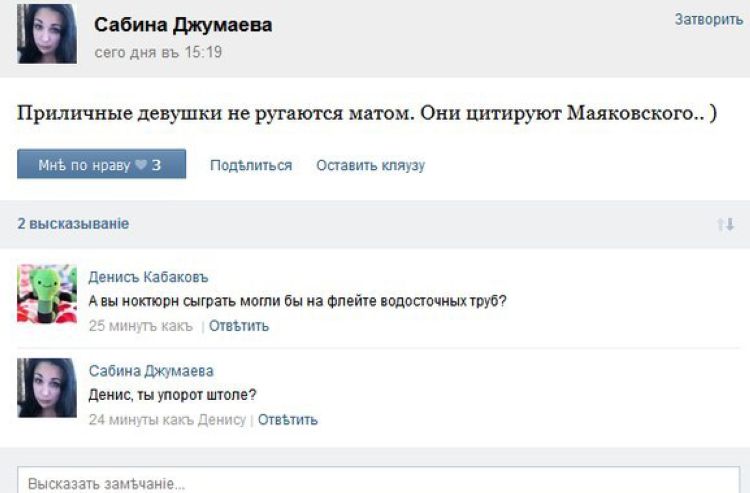
Task: Open Сабина Джумаева's name in comment
Action: point(151,371)
